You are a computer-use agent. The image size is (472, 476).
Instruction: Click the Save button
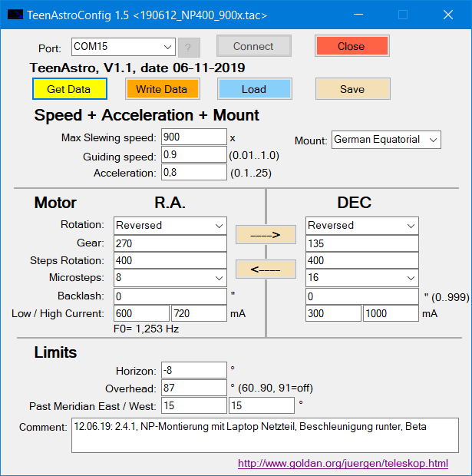point(353,88)
